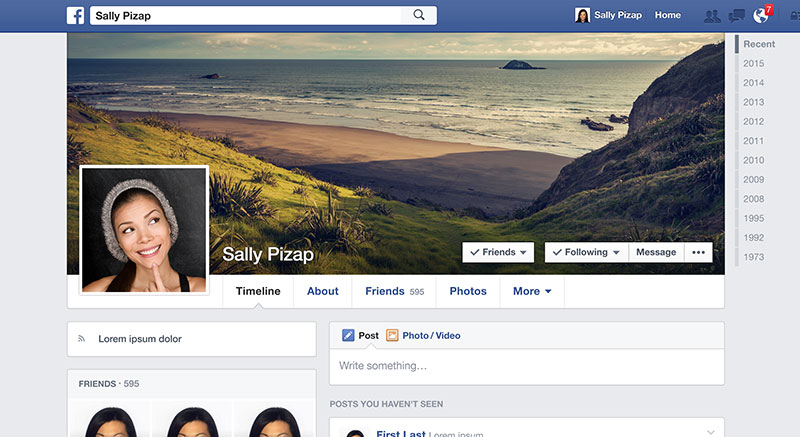Jump to 1992 on the timeline

pyautogui.click(x=754, y=238)
